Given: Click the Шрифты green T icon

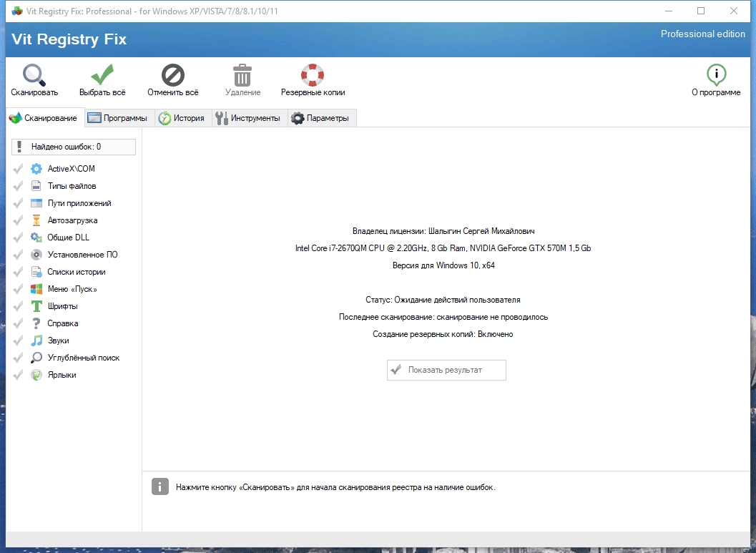Looking at the screenshot, I should point(36,306).
